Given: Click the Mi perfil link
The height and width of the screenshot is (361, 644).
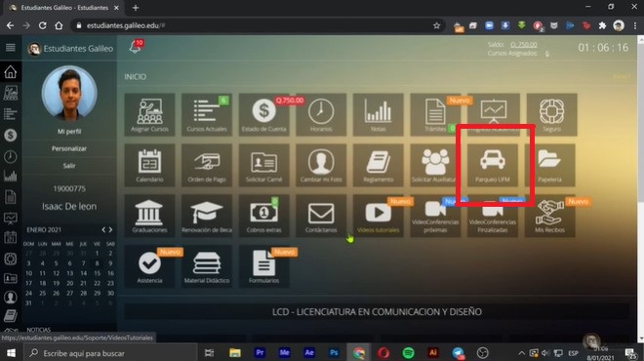Looking at the screenshot, I should pyautogui.click(x=69, y=132).
